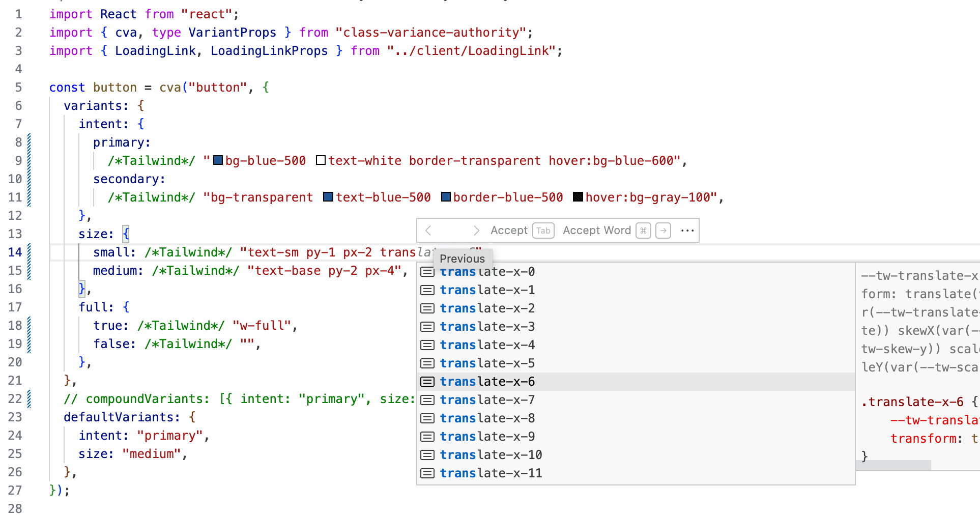Viewport: 980px width, 515px height.
Task: Click the hover:bg-gray-100 color swatch
Action: click(578, 197)
